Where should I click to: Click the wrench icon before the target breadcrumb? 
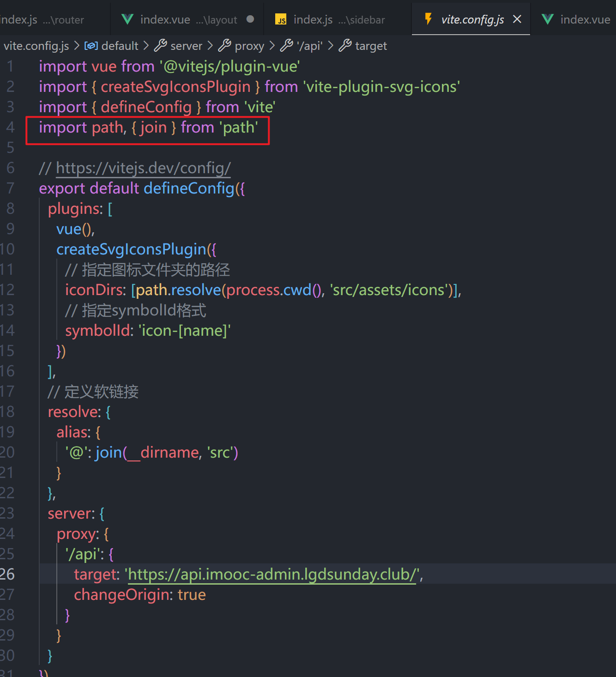coord(345,45)
